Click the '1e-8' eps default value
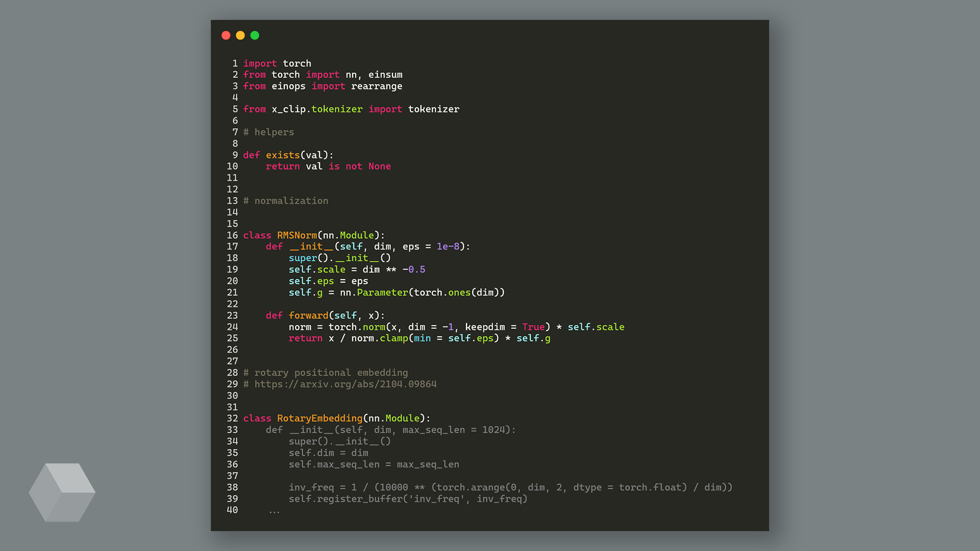Image resolution: width=980 pixels, height=551 pixels. coord(448,246)
